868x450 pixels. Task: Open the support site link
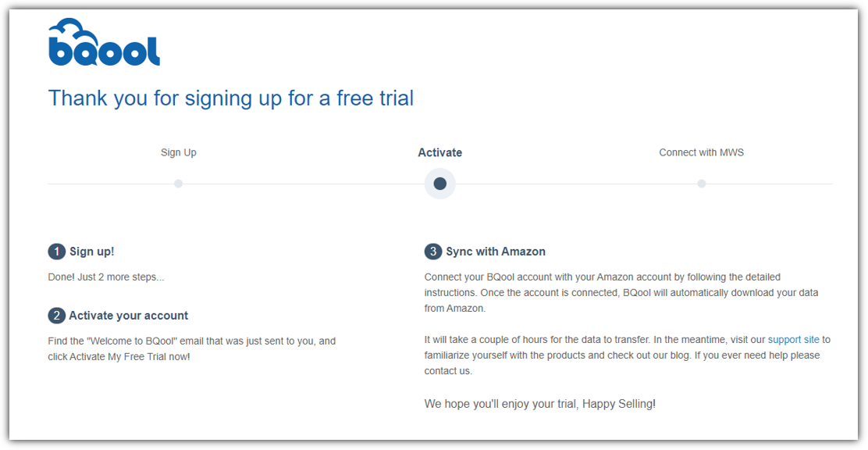pos(793,340)
